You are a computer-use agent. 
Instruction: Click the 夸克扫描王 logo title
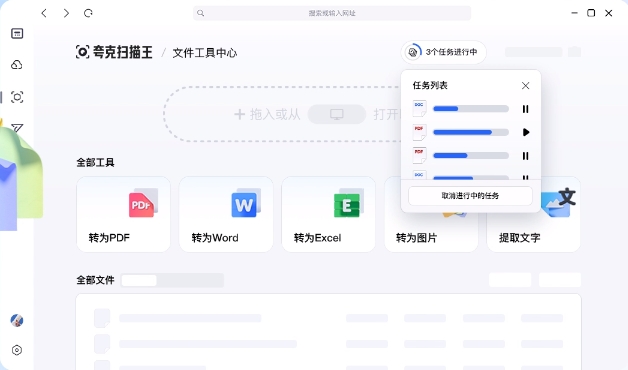click(115, 52)
